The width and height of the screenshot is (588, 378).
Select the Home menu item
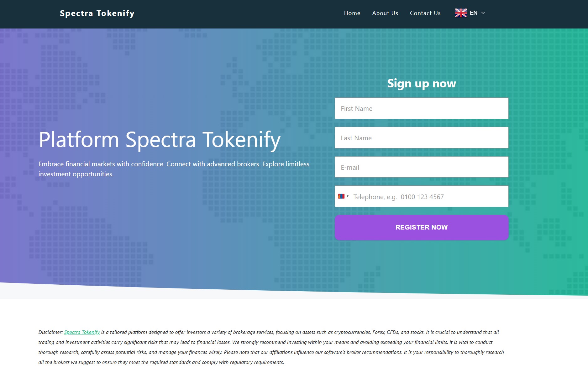click(352, 13)
